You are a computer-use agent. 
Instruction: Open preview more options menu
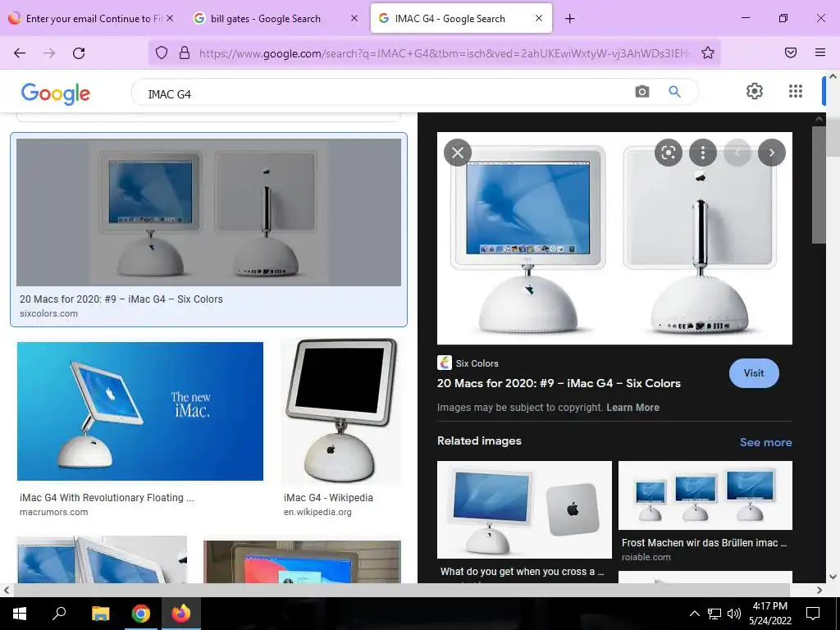point(703,153)
